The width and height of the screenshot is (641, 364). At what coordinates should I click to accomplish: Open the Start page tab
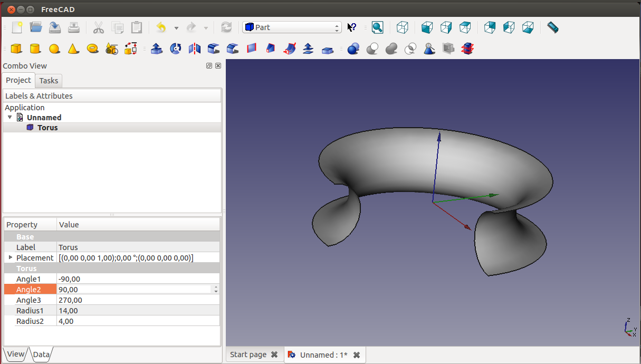click(248, 355)
